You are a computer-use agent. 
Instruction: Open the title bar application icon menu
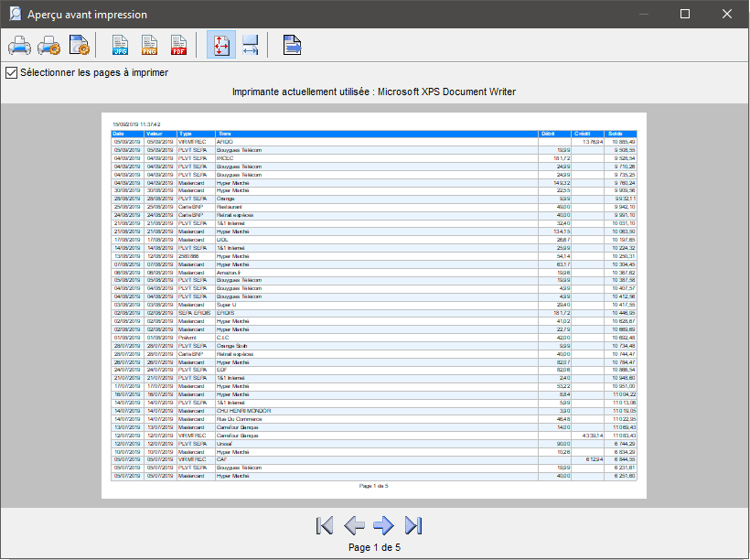[x=14, y=15]
